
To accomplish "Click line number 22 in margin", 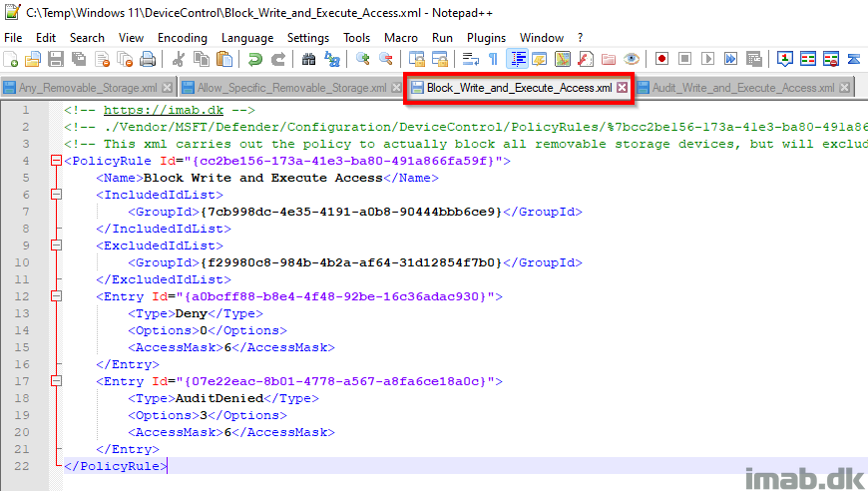I will [22, 466].
